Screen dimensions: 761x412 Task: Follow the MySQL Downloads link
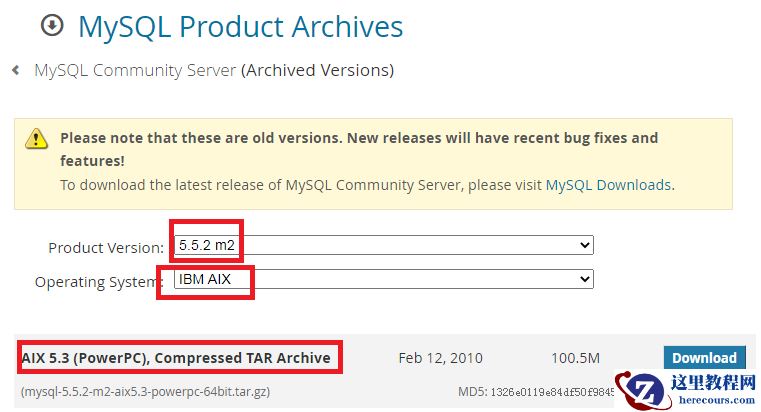pyautogui.click(x=608, y=185)
